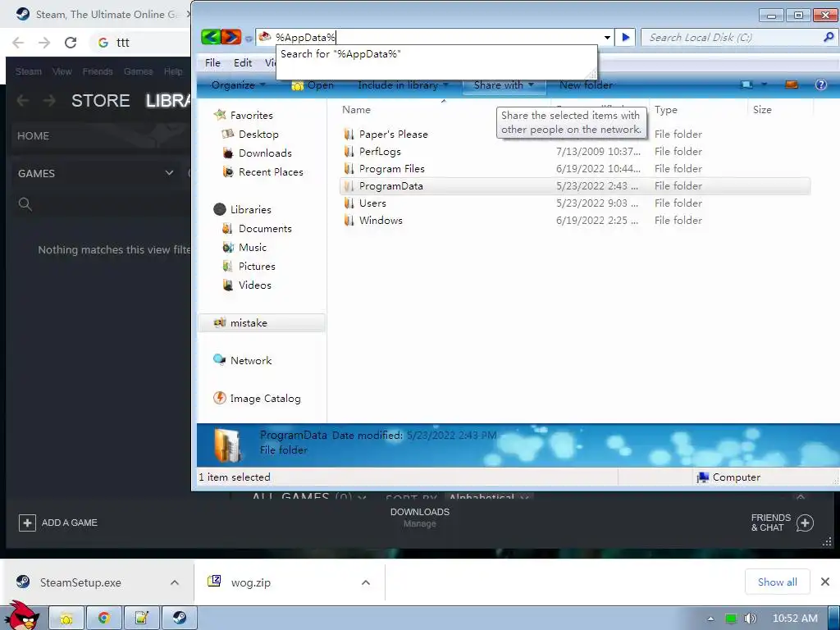This screenshot has width=840, height=630.
Task: Sort by the Name column header
Action: click(x=356, y=110)
